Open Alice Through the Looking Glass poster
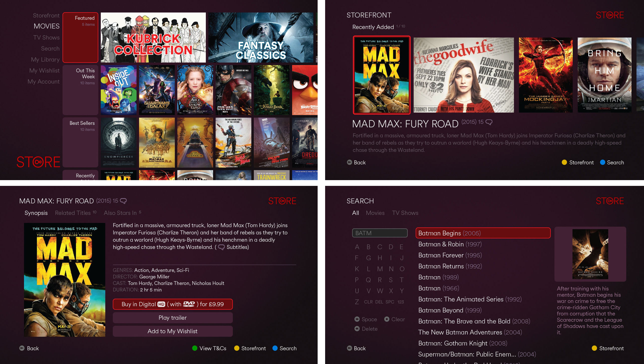Viewport: 644px width, 364px height. click(x=195, y=90)
